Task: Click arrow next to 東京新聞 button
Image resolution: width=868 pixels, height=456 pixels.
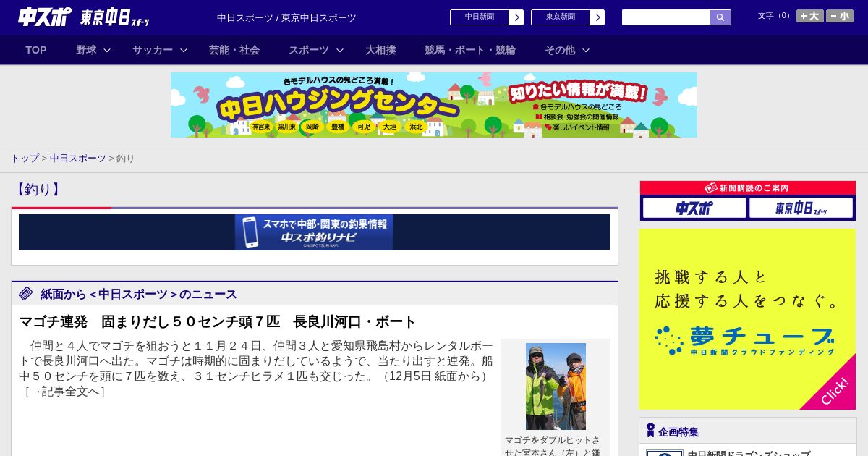Action: pyautogui.click(x=597, y=17)
